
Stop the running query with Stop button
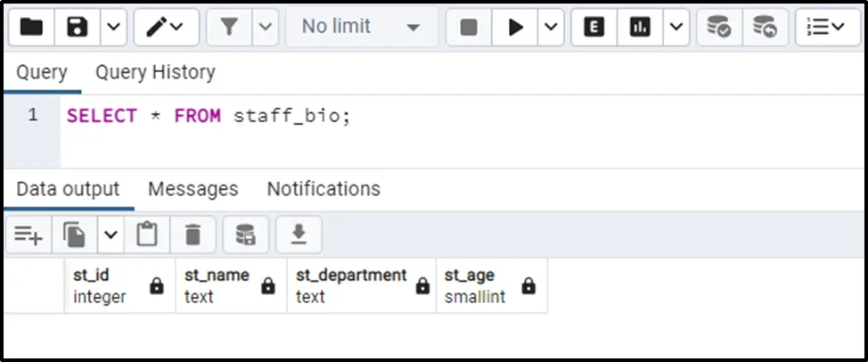pos(469,28)
